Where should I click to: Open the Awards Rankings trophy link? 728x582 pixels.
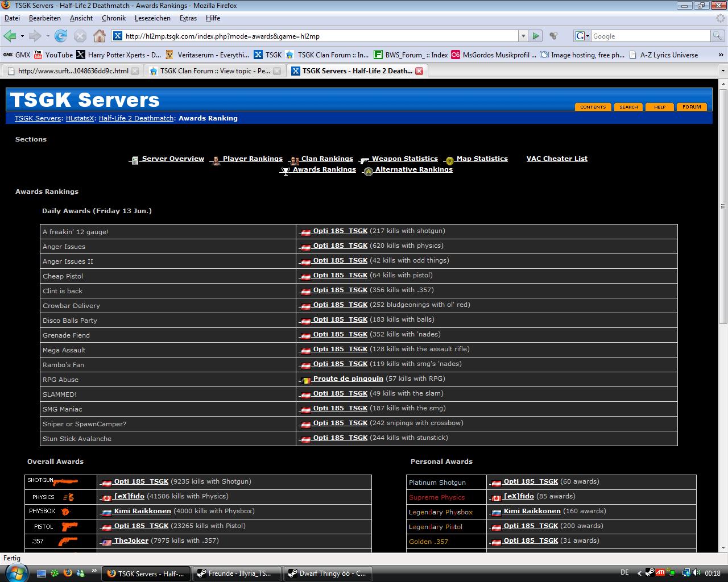pos(324,169)
